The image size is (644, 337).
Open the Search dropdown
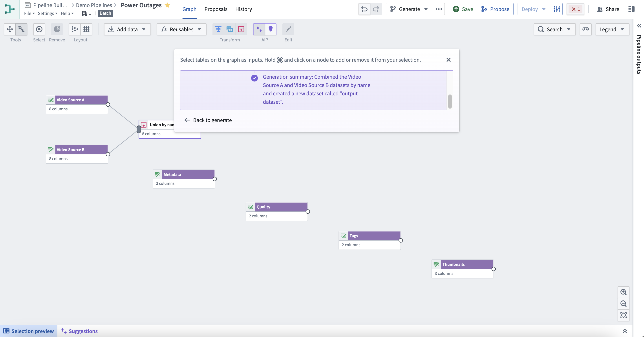(554, 29)
